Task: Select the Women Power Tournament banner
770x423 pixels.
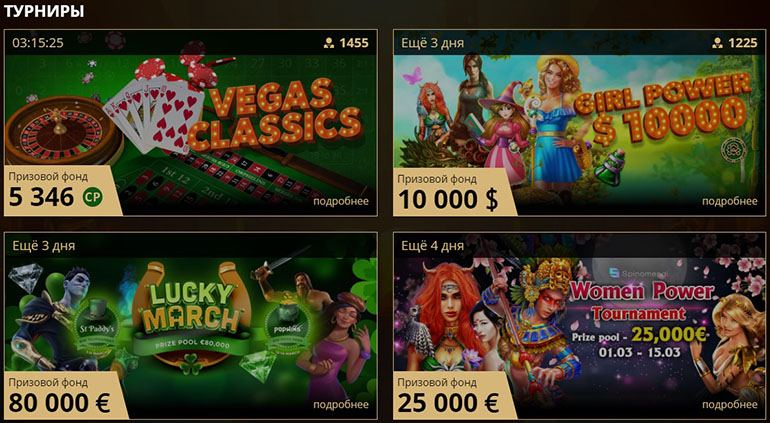Action: click(x=579, y=326)
